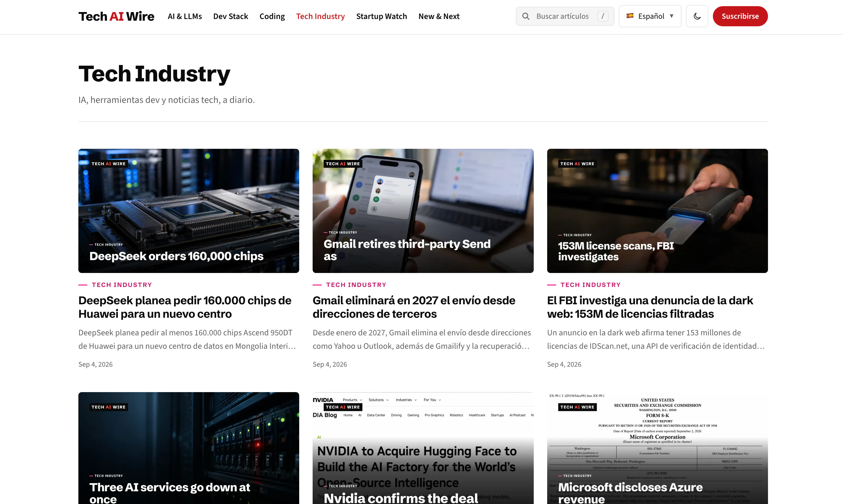Open the Español language dropdown
This screenshot has height=504, width=843.
[650, 16]
